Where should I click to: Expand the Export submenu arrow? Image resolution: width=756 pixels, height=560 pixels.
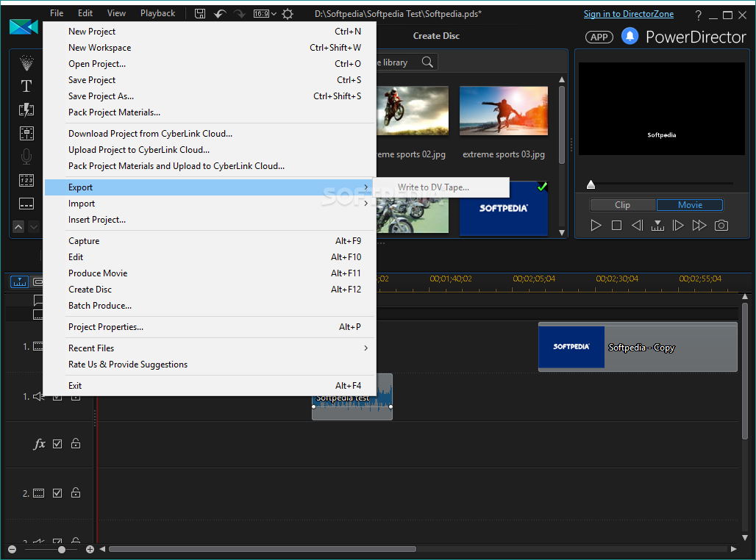(x=366, y=187)
